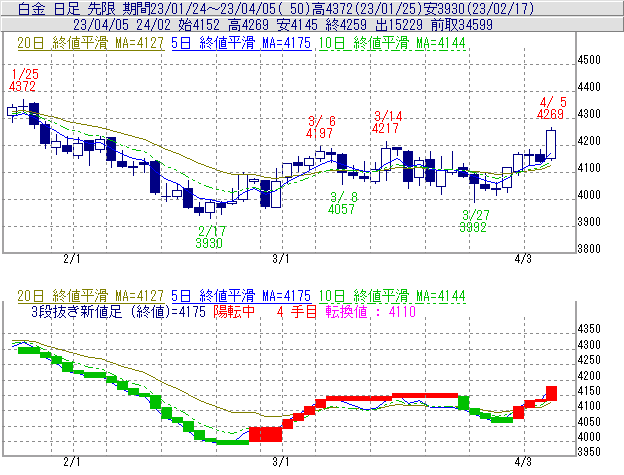Select 5日 終値平滑 MA=4175 legend of the 新値足 chart
The image size is (624, 475).
tap(241, 296)
